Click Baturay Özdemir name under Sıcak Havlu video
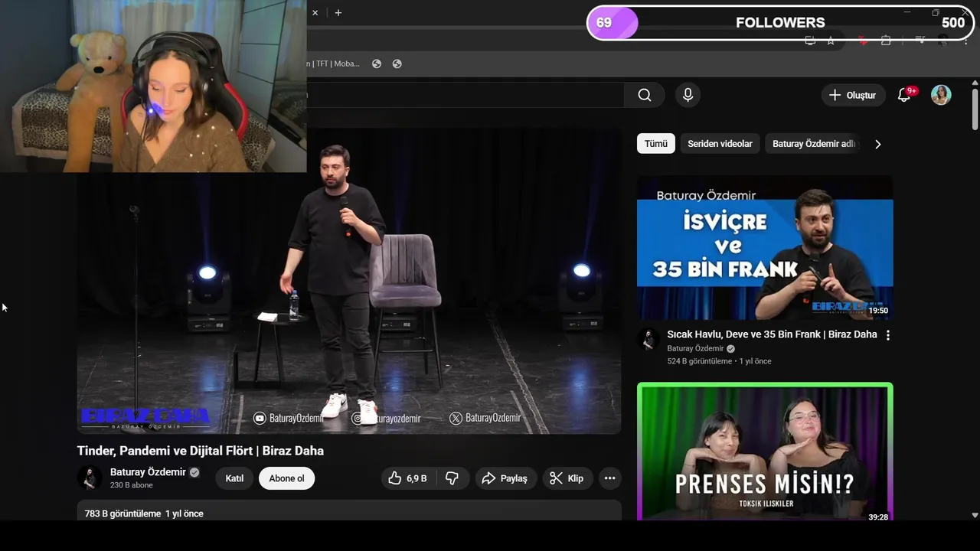Viewport: 980px width, 551px height. pyautogui.click(x=695, y=349)
